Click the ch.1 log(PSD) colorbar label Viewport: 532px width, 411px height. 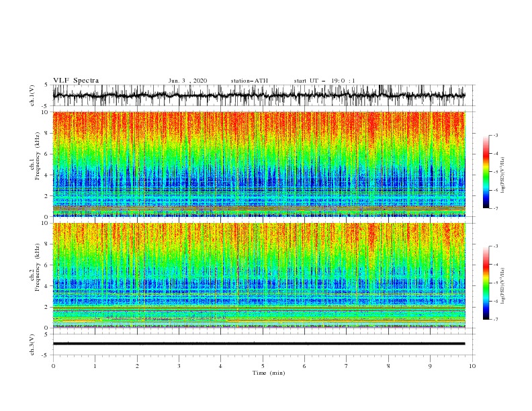coord(503,175)
